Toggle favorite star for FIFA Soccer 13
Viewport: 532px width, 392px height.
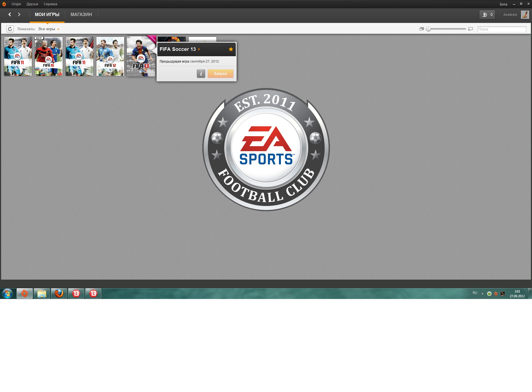click(231, 49)
